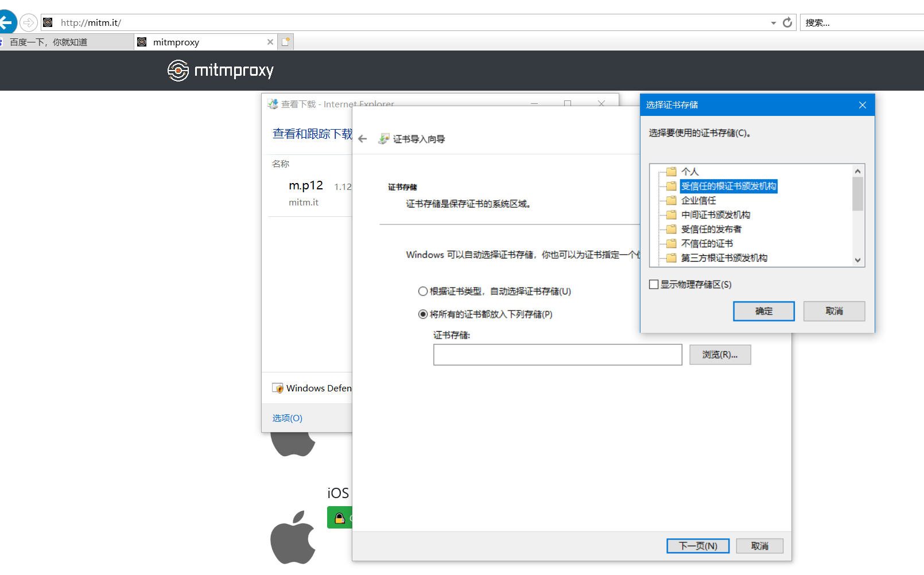Viewport: 924px width, 575px height.
Task: Close the mitmproxy tab
Action: pos(270,42)
